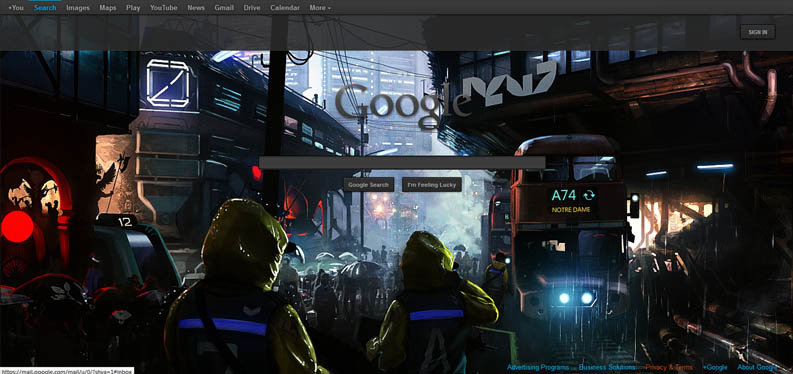
Task: Focus the Google search input field
Action: [x=402, y=162]
